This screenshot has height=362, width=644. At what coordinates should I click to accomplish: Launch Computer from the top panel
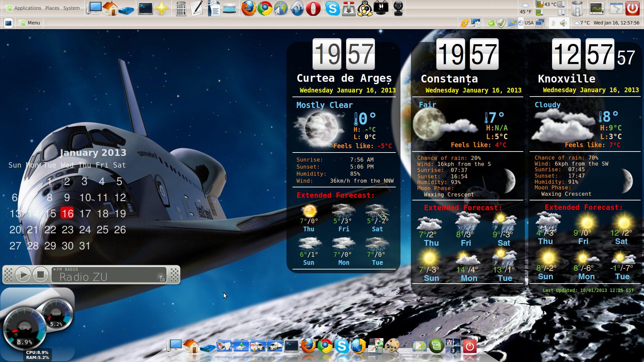click(x=94, y=8)
